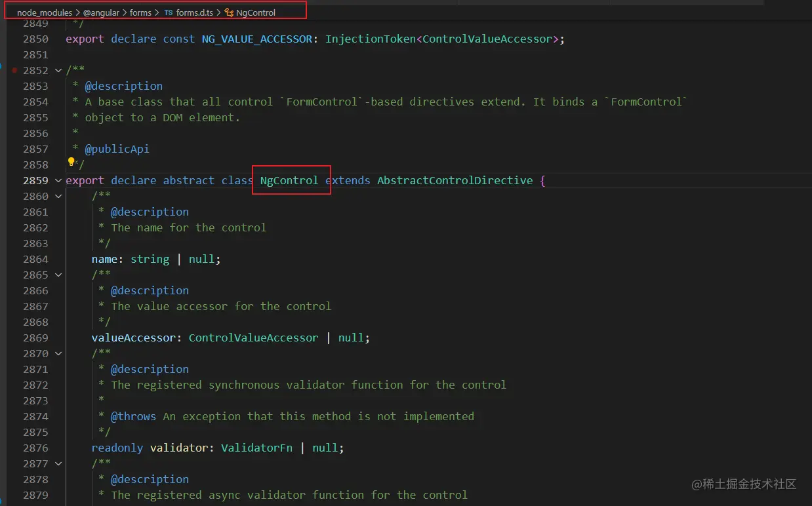Click the TS file icon in breadcrumbs

click(x=169, y=12)
